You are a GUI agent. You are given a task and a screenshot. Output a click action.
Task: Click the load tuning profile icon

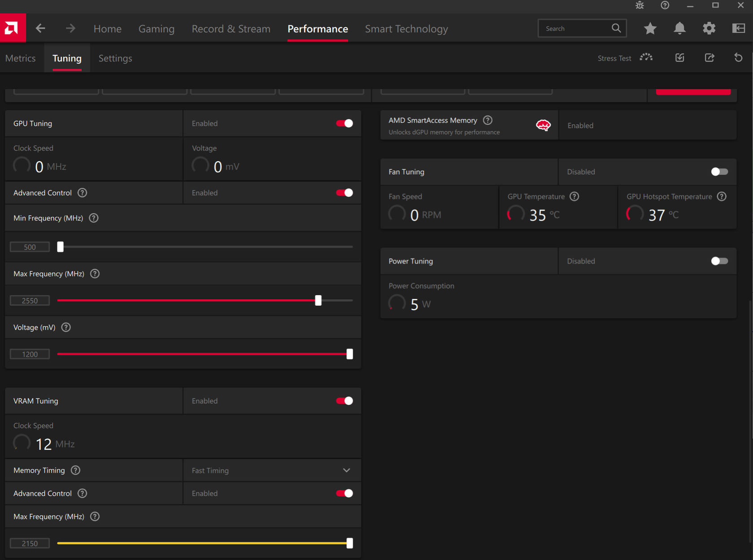click(x=680, y=58)
